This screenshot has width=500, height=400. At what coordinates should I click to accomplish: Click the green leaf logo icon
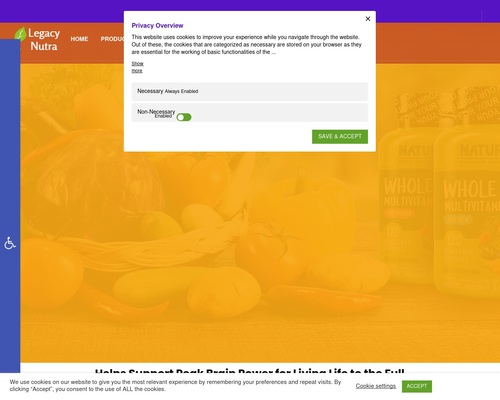[x=20, y=34]
